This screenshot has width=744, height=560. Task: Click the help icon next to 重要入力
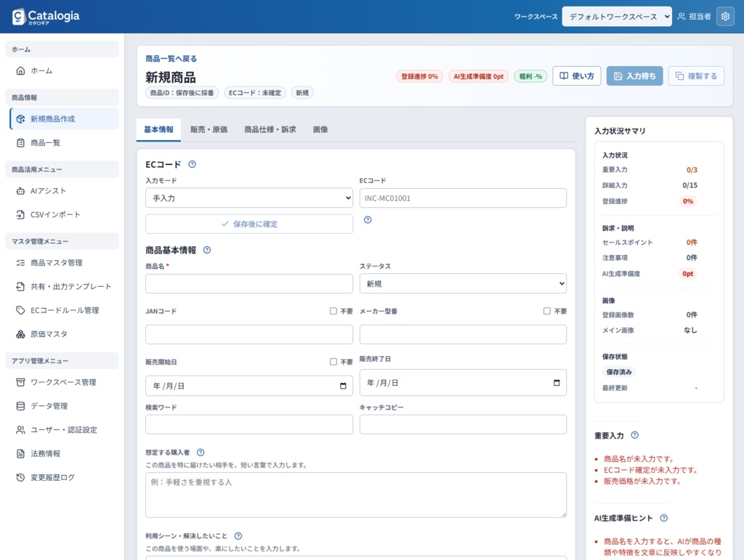coord(635,435)
